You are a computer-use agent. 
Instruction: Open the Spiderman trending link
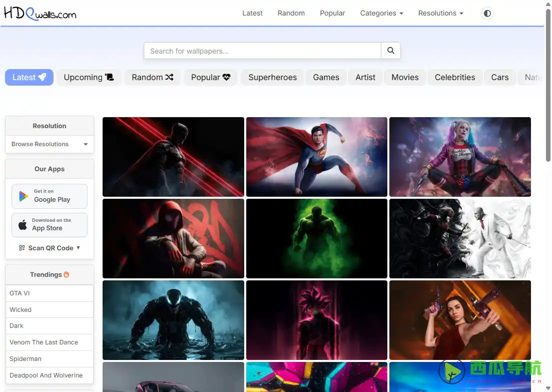[50, 358]
